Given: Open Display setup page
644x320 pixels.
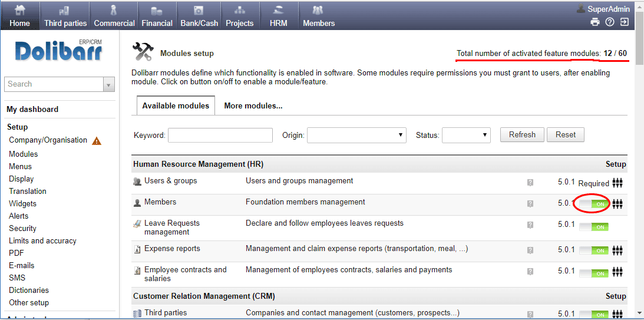Looking at the screenshot, I should pyautogui.click(x=21, y=179).
